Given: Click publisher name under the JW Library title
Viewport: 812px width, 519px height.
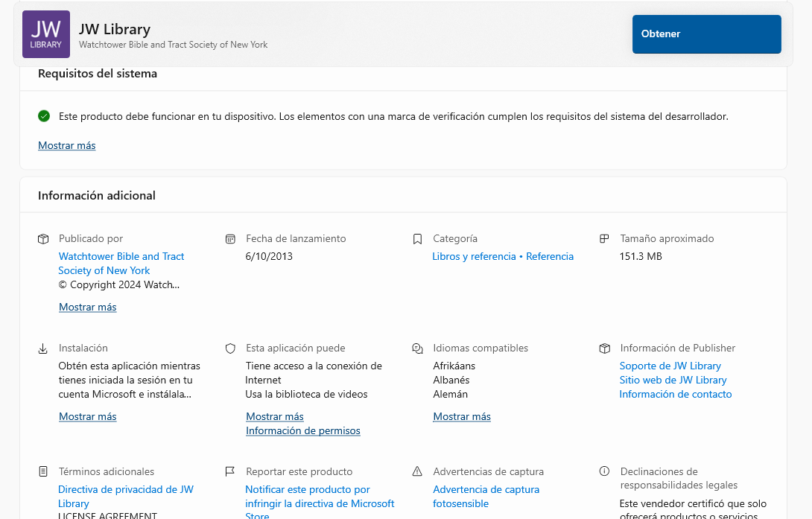Looking at the screenshot, I should click(173, 45).
